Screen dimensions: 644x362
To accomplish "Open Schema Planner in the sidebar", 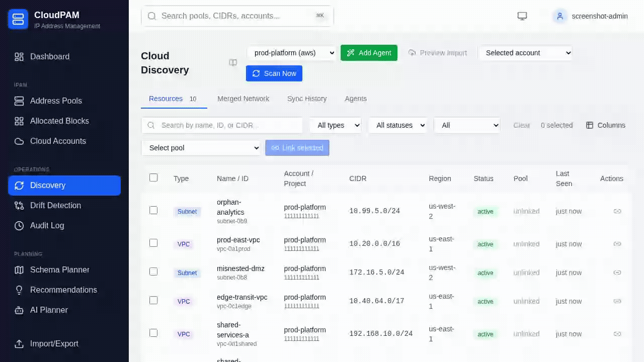I will click(64, 270).
